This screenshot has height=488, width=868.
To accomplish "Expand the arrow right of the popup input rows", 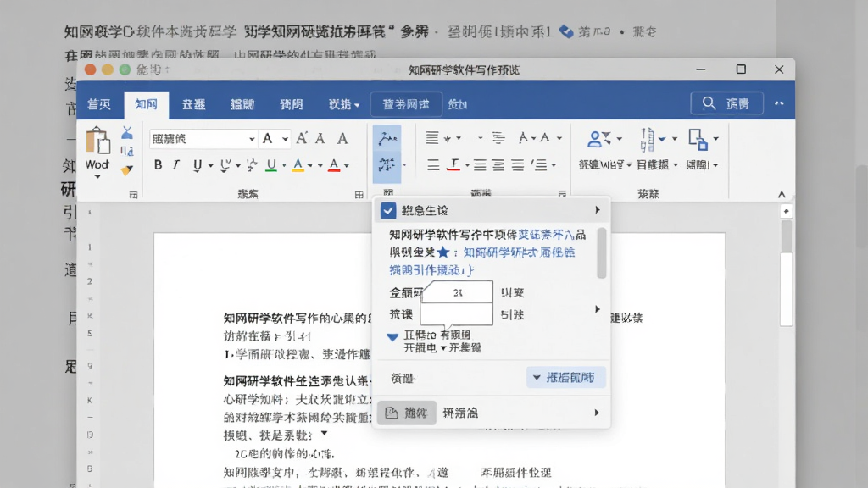I will tap(598, 309).
